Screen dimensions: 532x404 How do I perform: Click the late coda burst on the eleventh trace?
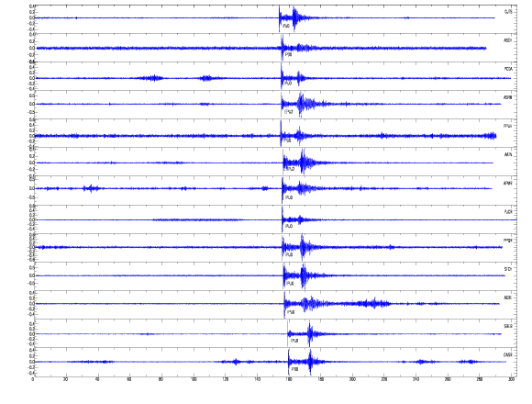coord(374,303)
